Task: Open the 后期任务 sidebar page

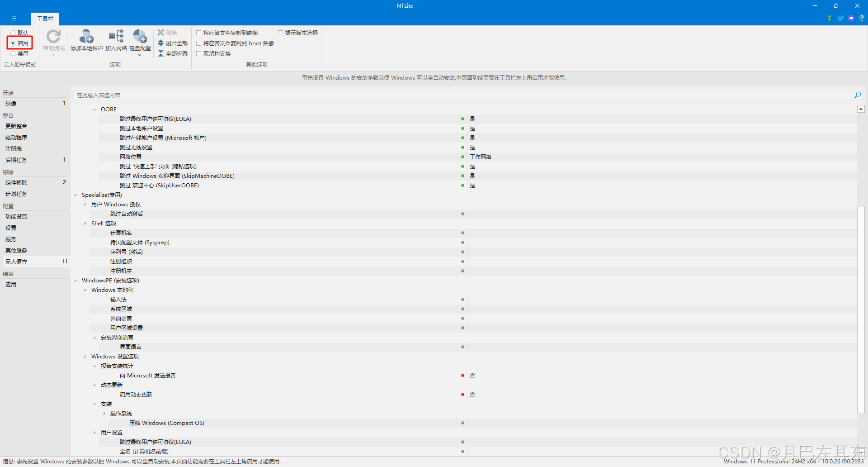Action: [35, 160]
